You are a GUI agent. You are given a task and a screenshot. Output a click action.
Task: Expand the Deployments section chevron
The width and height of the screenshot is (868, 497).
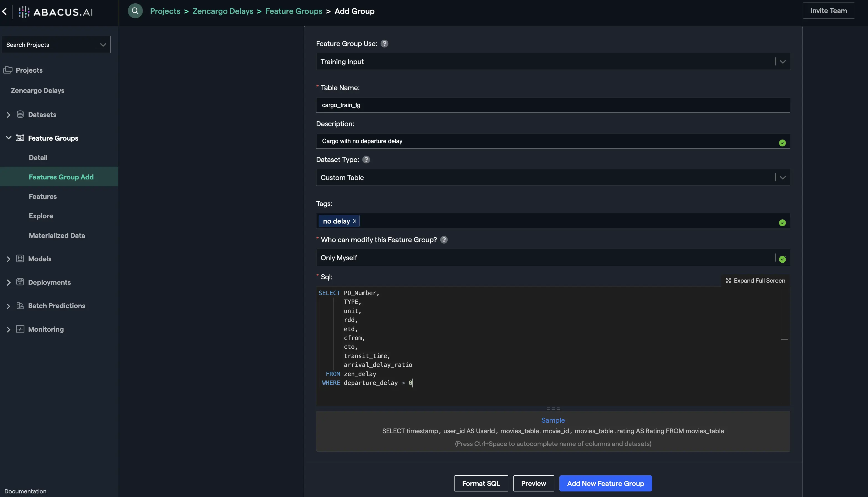pyautogui.click(x=9, y=283)
